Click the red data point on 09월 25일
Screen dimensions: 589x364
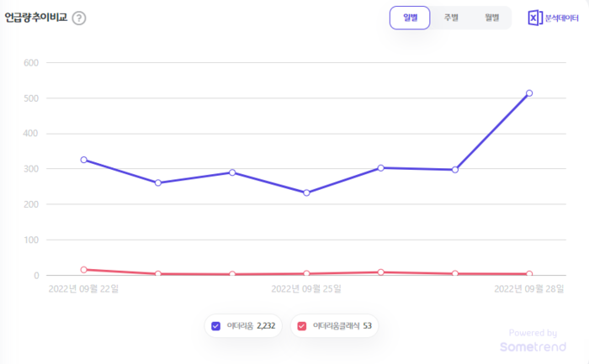(x=306, y=273)
